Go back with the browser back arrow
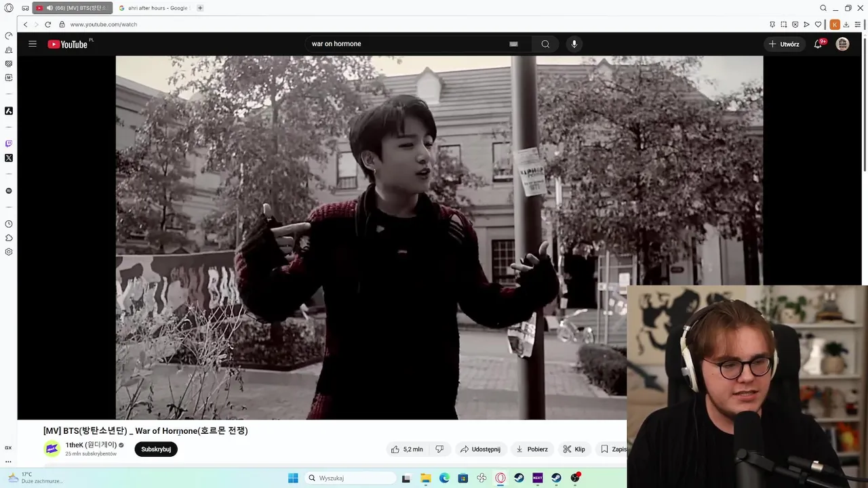Viewport: 868px width, 488px height. (26, 24)
